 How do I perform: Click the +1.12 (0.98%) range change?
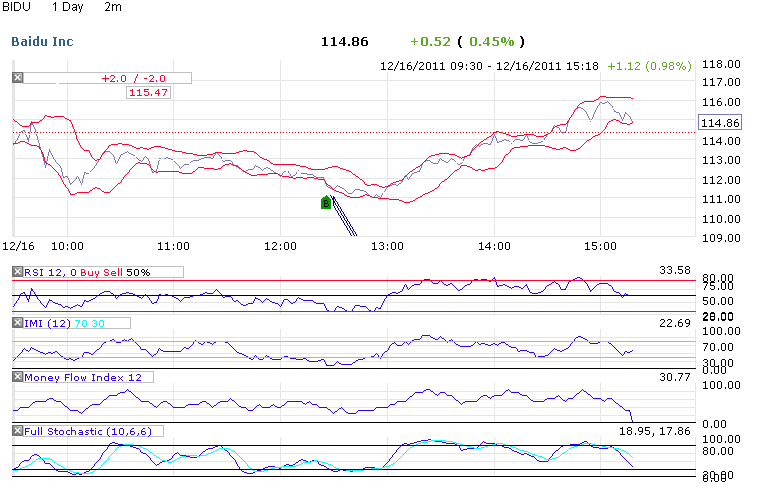pos(649,66)
